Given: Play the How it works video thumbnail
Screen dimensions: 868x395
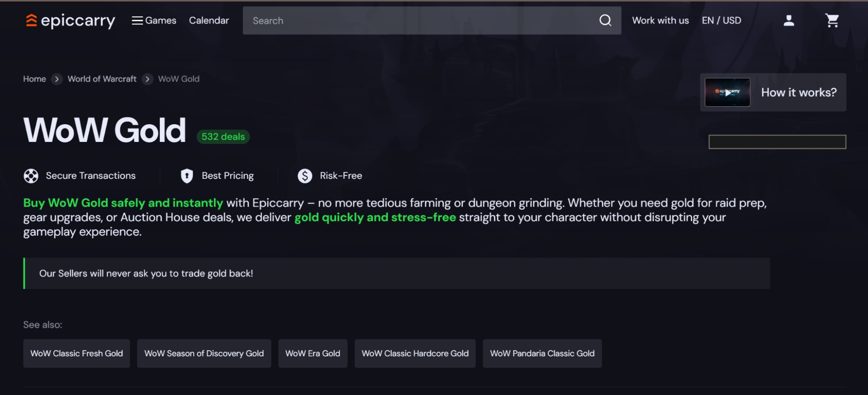Looking at the screenshot, I should tap(727, 92).
